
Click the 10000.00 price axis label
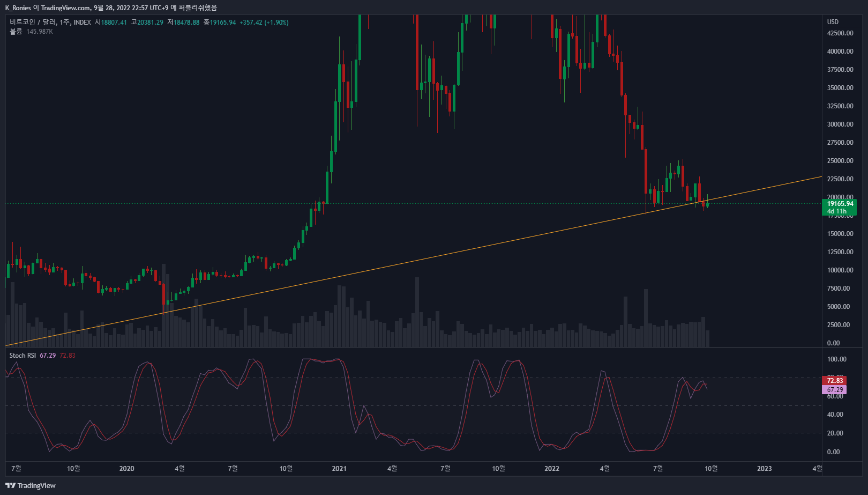point(840,270)
